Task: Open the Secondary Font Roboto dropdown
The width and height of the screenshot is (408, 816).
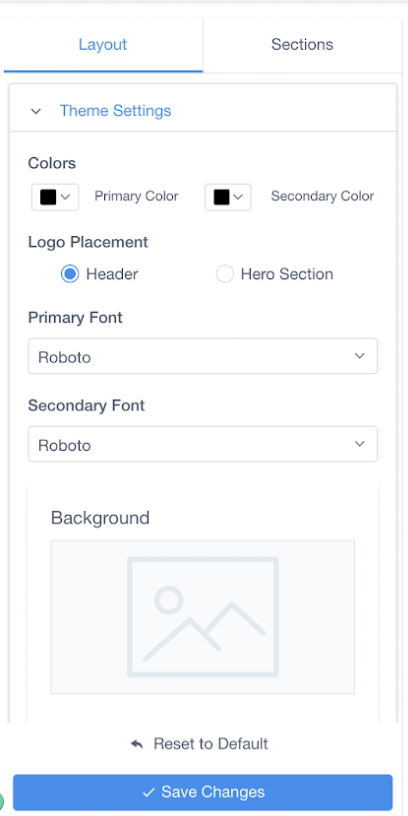Action: pos(202,444)
